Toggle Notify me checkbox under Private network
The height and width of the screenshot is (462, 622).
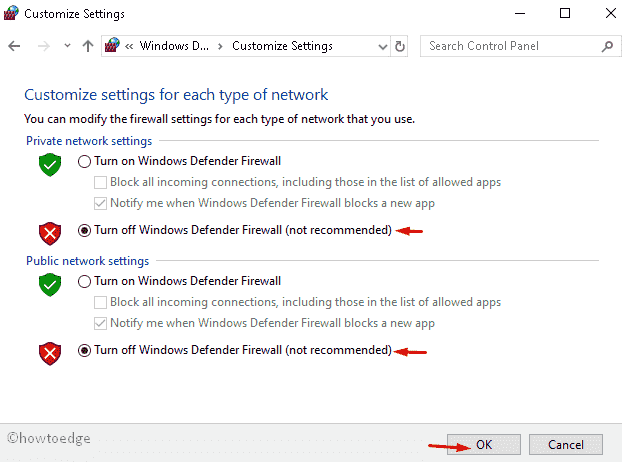click(x=100, y=203)
